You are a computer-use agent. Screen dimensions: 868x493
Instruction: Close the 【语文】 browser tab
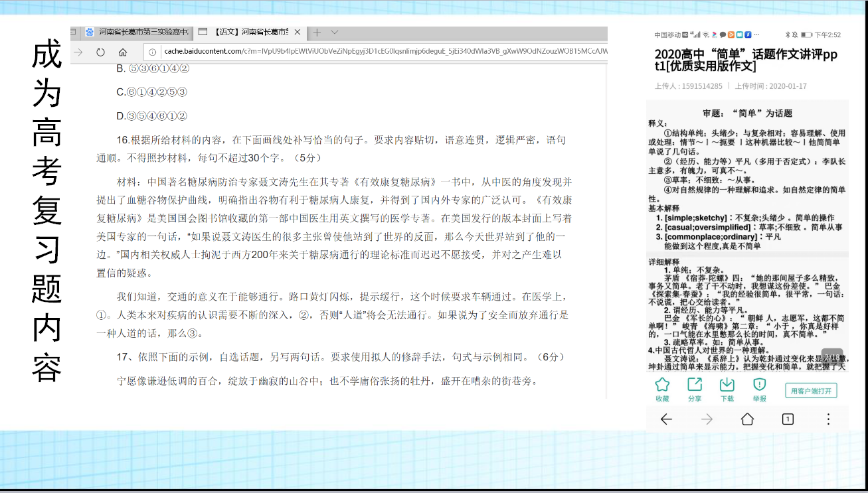(298, 32)
